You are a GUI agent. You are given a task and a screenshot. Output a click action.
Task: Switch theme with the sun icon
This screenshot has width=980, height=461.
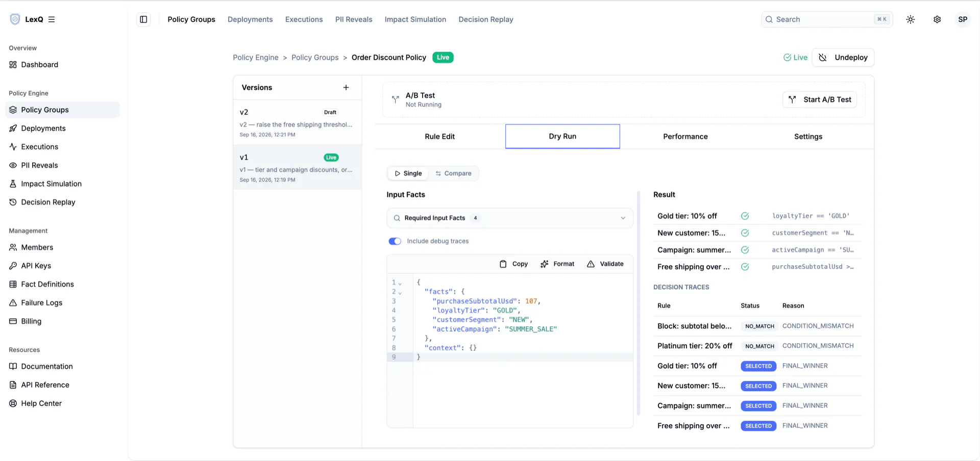tap(911, 19)
